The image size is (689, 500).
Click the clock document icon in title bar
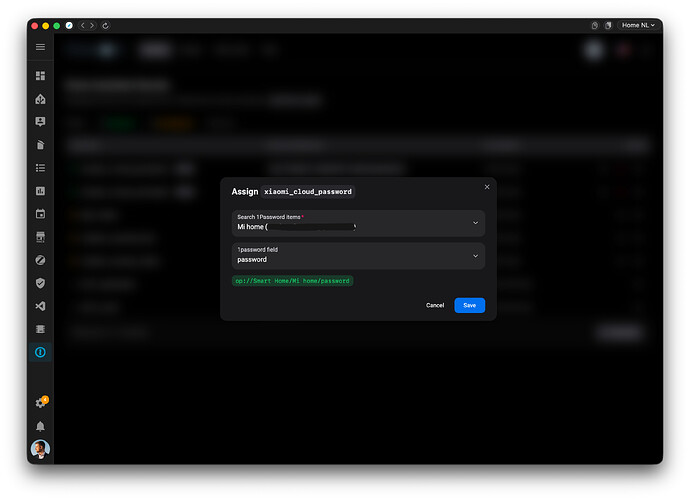[595, 25]
